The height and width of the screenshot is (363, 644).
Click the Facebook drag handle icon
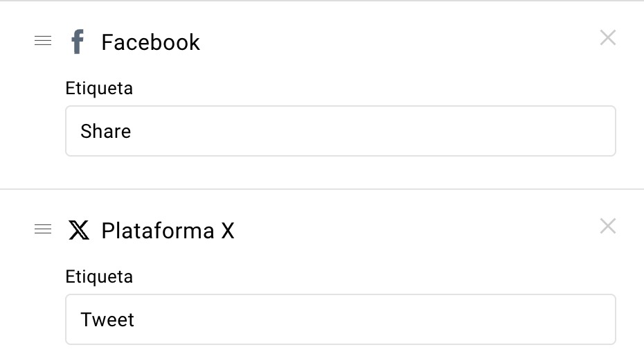[x=43, y=41]
